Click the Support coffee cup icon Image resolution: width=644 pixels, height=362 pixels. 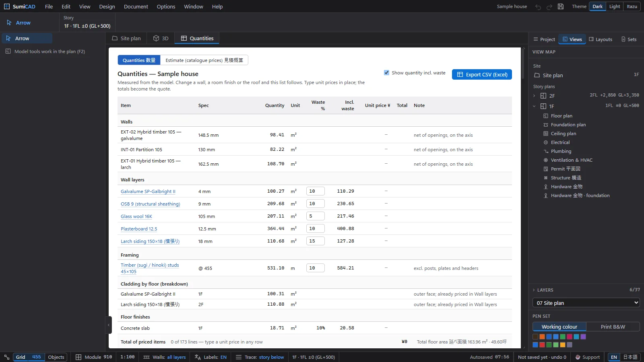point(578,357)
